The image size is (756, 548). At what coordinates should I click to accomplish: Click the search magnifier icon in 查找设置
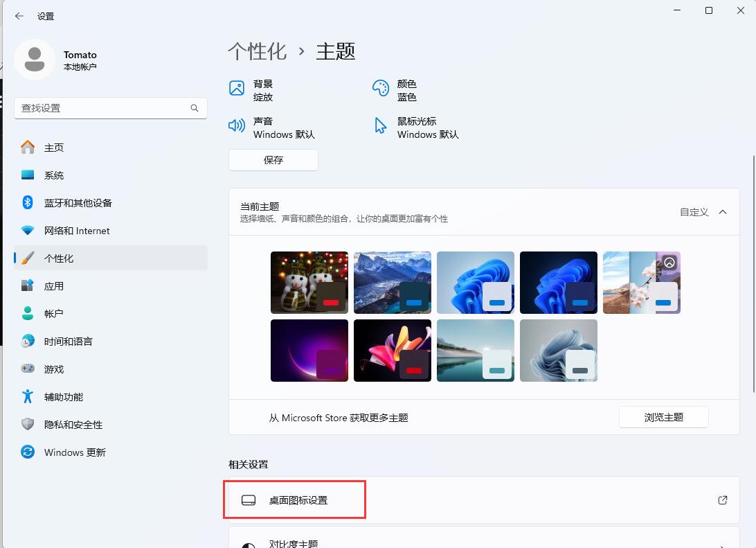pos(195,108)
